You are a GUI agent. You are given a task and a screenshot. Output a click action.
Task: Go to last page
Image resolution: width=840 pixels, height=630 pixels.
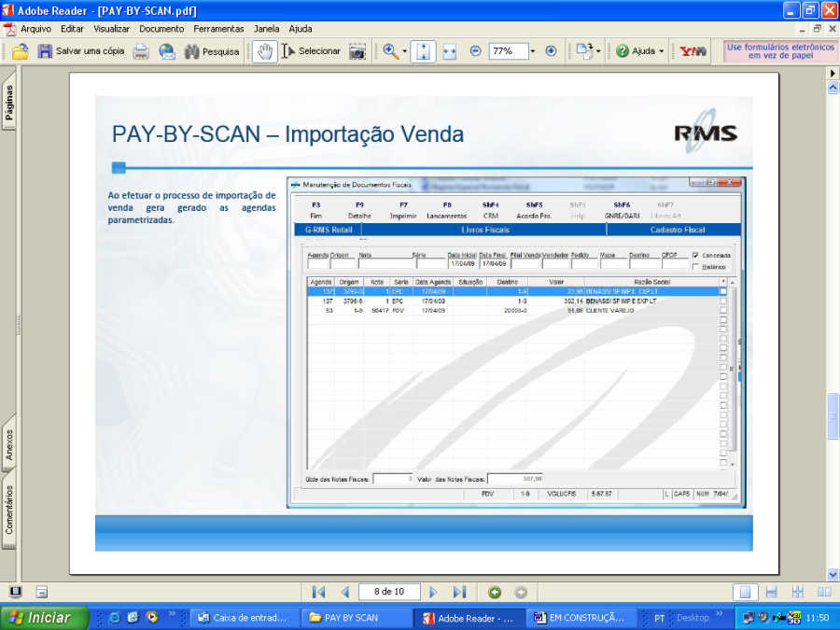[459, 592]
